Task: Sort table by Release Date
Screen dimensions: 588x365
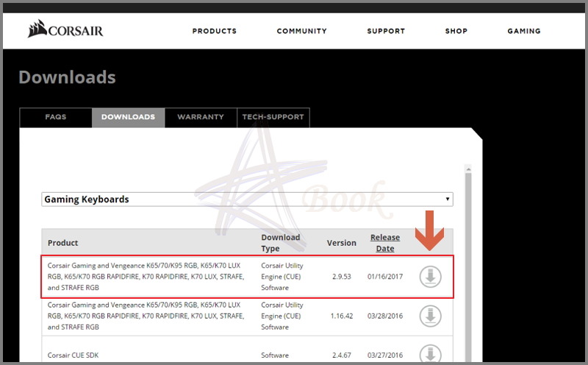Action: point(385,243)
